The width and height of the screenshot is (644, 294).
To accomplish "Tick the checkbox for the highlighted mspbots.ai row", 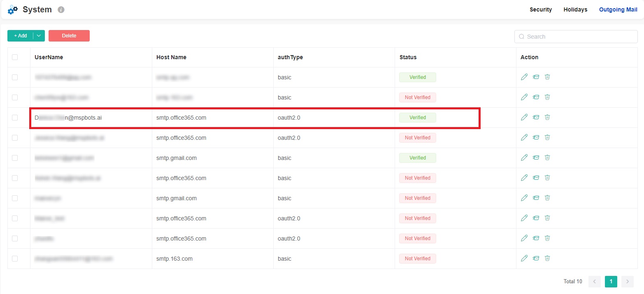I will click(15, 117).
